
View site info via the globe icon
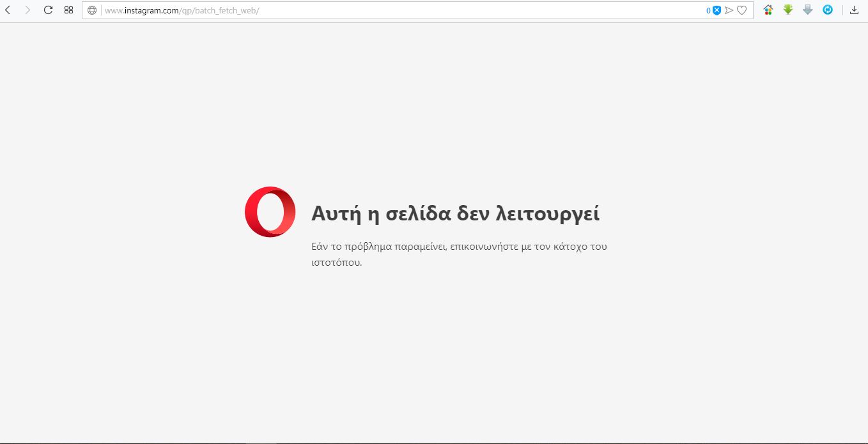pos(92,10)
